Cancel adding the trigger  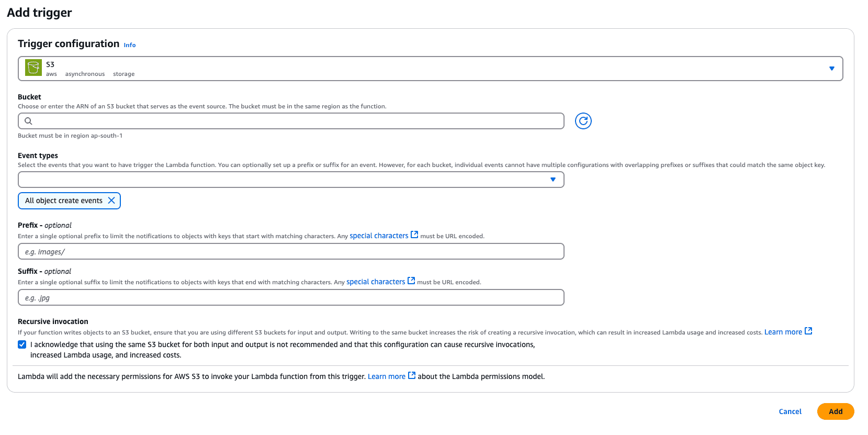[790, 411]
